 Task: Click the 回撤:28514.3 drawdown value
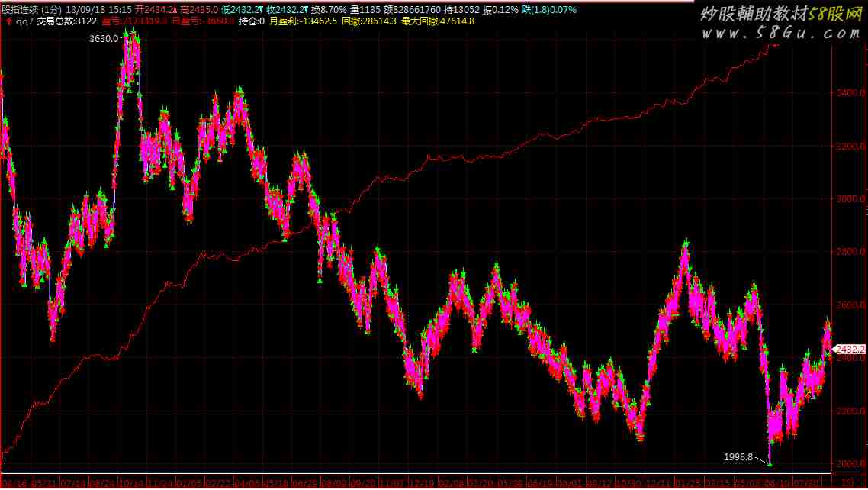368,21
